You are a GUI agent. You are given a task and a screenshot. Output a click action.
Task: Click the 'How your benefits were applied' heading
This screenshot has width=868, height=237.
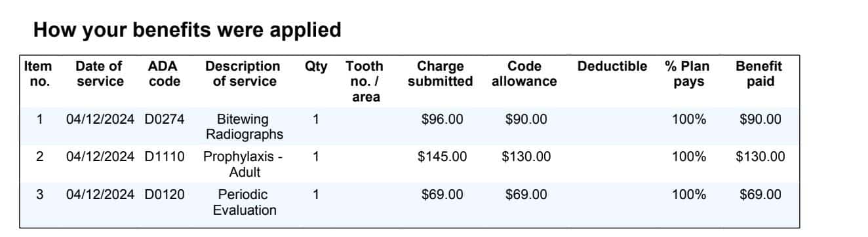point(187,30)
